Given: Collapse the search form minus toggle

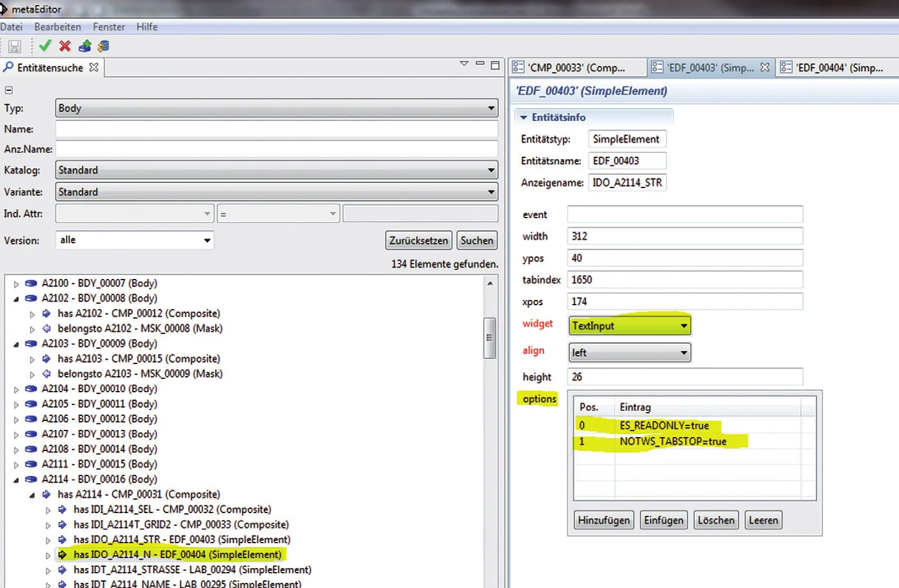Looking at the screenshot, I should pos(9,90).
